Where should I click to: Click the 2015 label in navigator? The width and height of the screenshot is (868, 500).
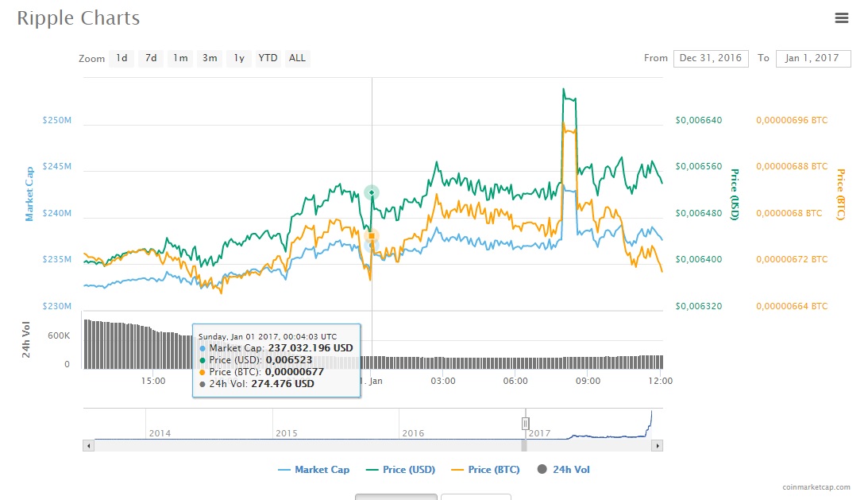tap(287, 433)
